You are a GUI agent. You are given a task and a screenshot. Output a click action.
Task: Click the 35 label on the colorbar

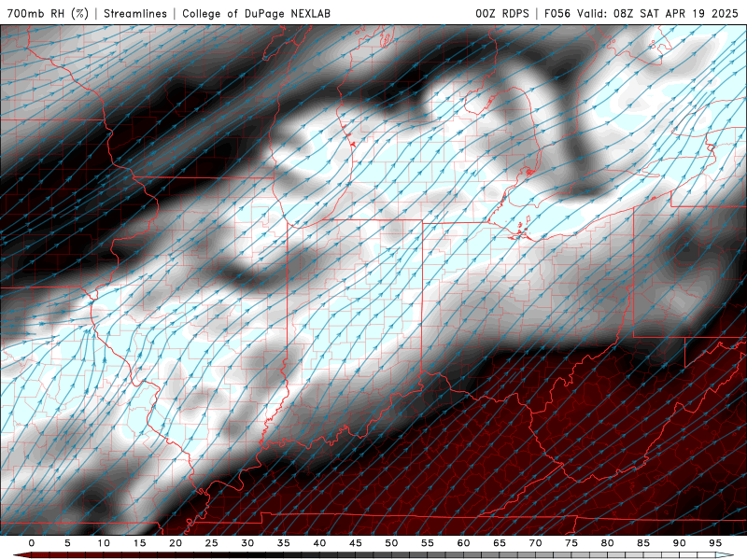tap(284, 543)
